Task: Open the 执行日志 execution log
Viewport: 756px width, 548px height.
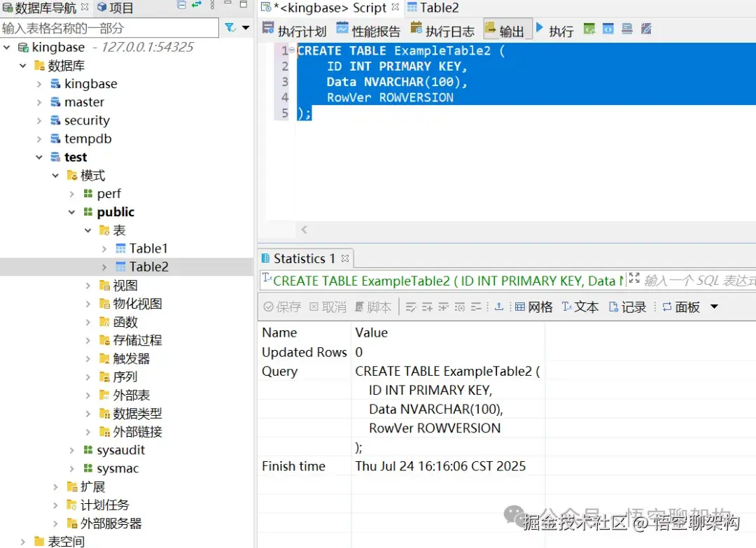Action: tap(442, 30)
